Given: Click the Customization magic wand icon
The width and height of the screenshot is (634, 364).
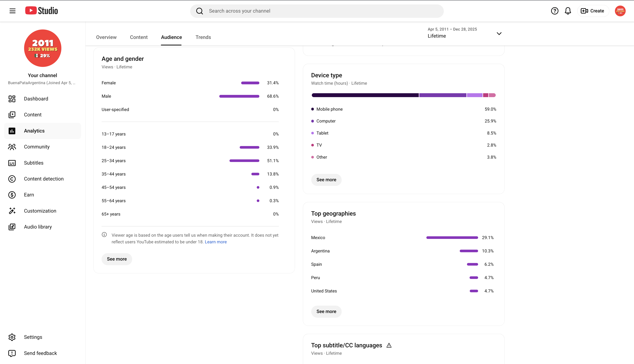Looking at the screenshot, I should (x=12, y=211).
